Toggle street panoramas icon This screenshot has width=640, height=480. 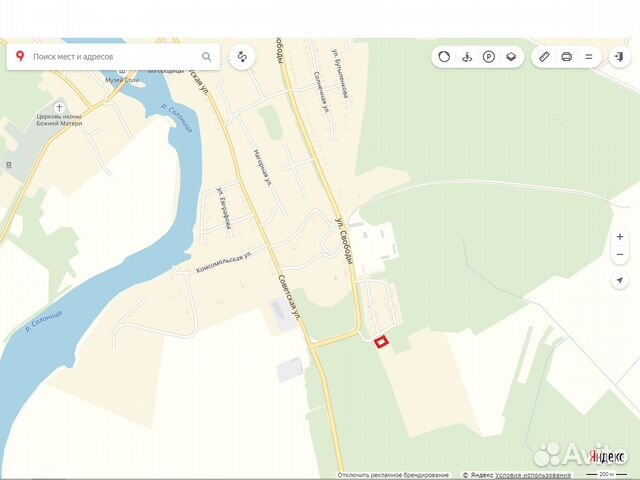click(467, 57)
